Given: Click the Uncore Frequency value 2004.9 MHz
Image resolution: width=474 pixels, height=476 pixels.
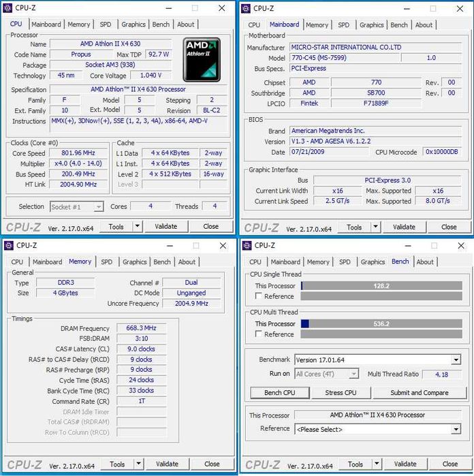Looking at the screenshot, I should pyautogui.click(x=191, y=304).
